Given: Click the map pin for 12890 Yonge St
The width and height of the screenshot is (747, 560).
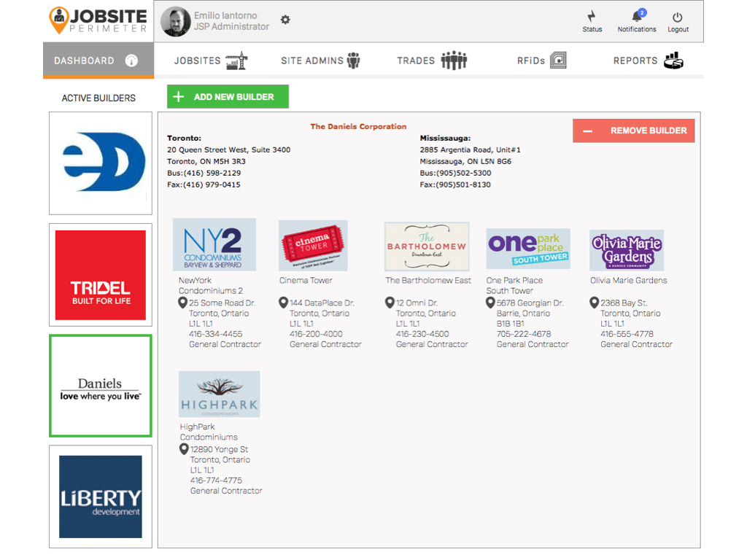Looking at the screenshot, I should coord(184,449).
